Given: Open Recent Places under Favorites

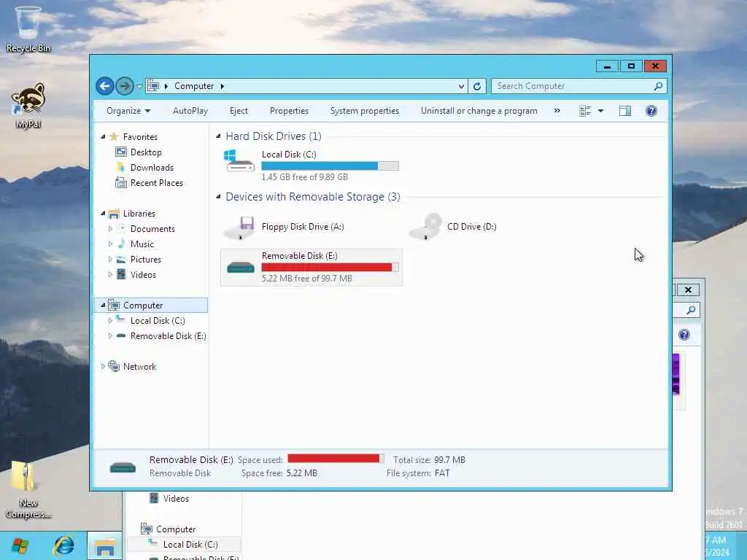Looking at the screenshot, I should (x=156, y=183).
